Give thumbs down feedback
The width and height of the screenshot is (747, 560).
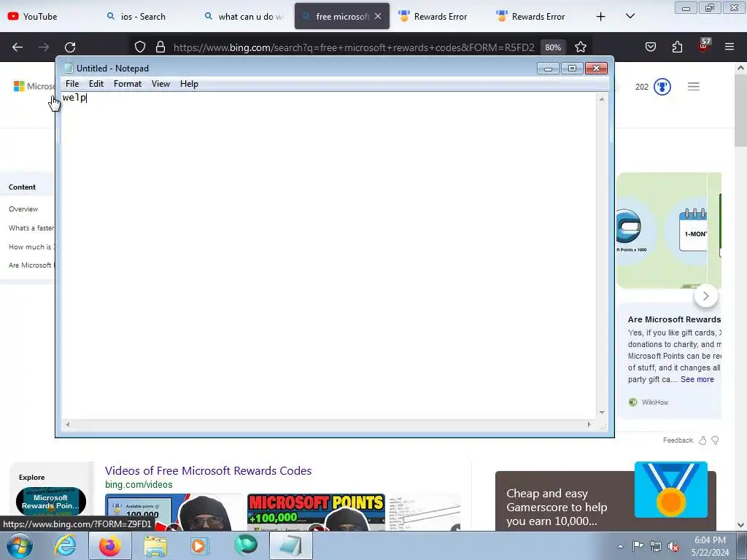[x=715, y=440]
